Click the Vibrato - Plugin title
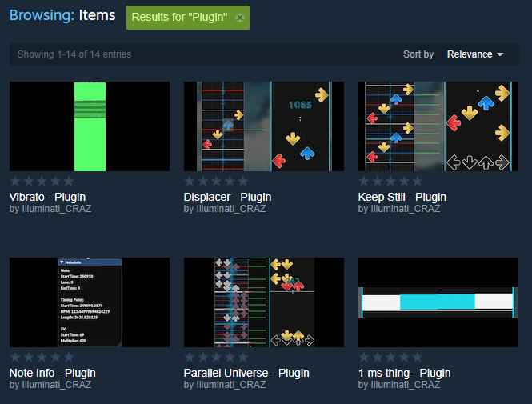 tap(47, 197)
